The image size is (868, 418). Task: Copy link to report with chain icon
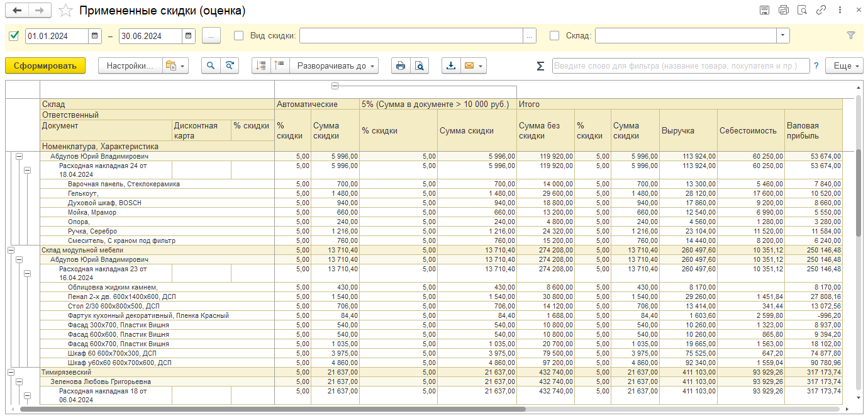click(821, 10)
